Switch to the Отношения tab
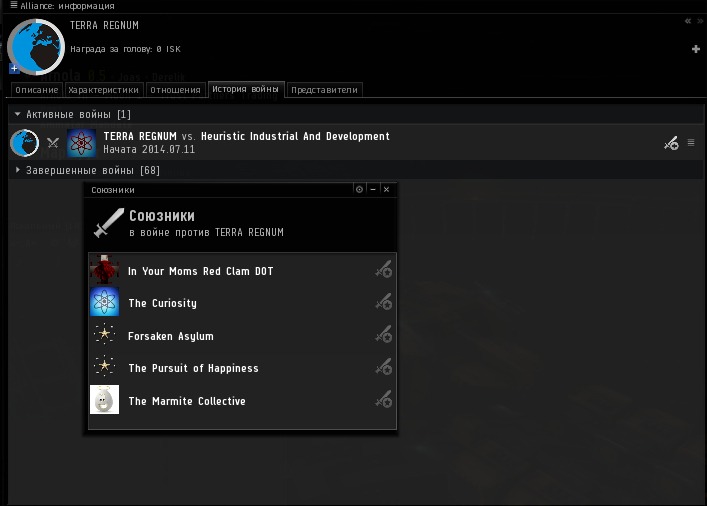The width and height of the screenshot is (707, 506). click(175, 90)
